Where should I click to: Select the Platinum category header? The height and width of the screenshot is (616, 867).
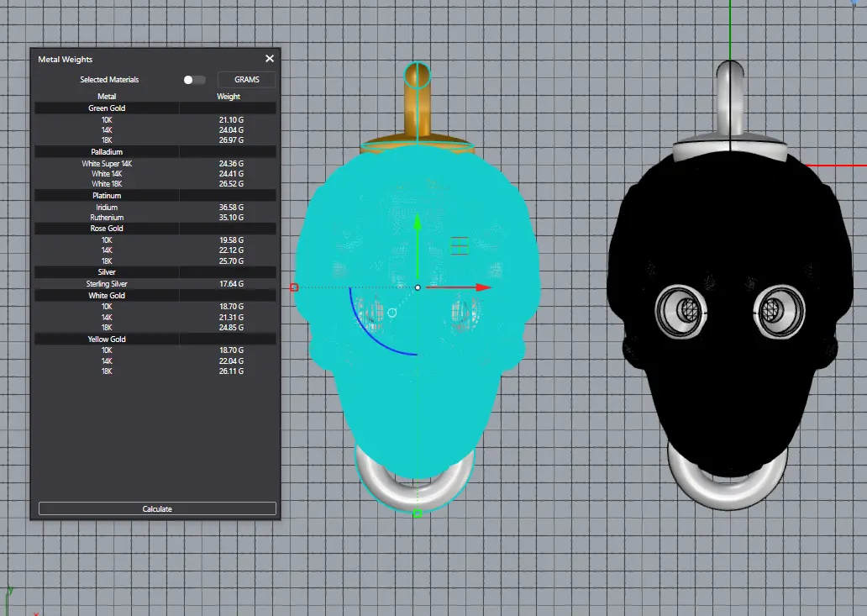coord(107,196)
